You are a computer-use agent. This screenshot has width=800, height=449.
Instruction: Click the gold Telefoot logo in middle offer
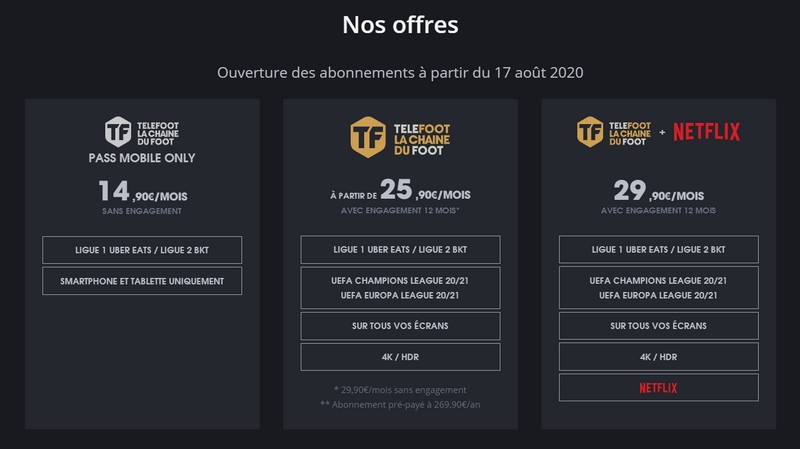400,135
